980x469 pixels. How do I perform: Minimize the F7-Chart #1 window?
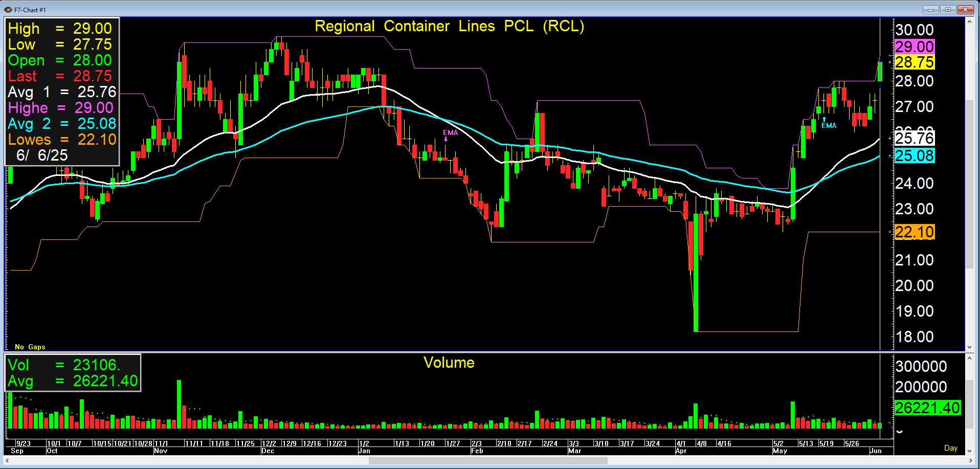coord(930,10)
